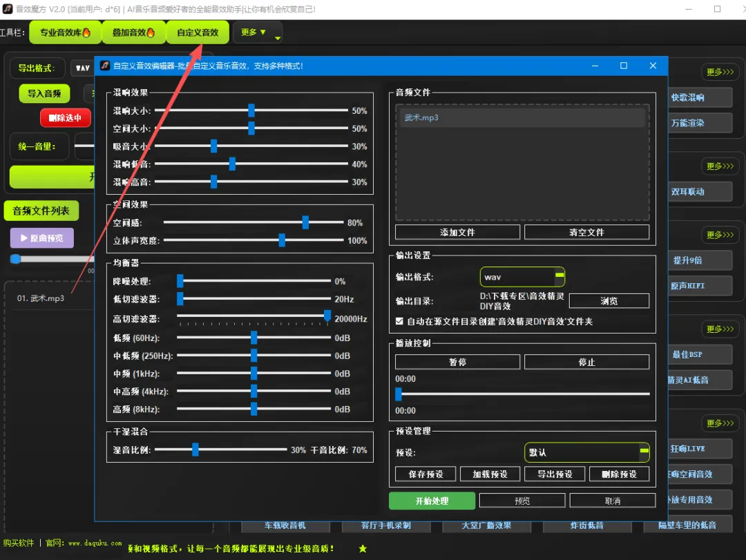Adjust the 混响低音 slider
The width and height of the screenshot is (746, 560).
[x=251, y=164]
